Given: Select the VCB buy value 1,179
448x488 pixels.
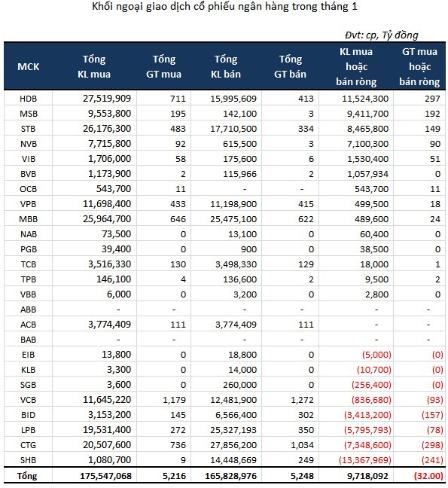Looking at the screenshot, I should tap(174, 400).
